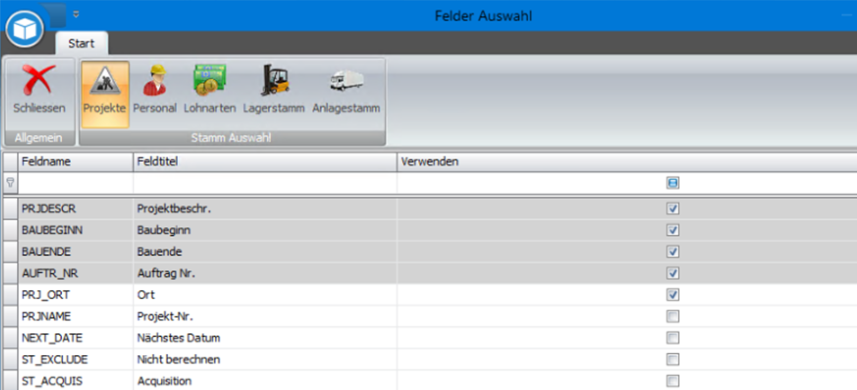Viewport: 857px width, 390px height.
Task: Sort by the Feldtitel column header
Action: [x=265, y=162]
